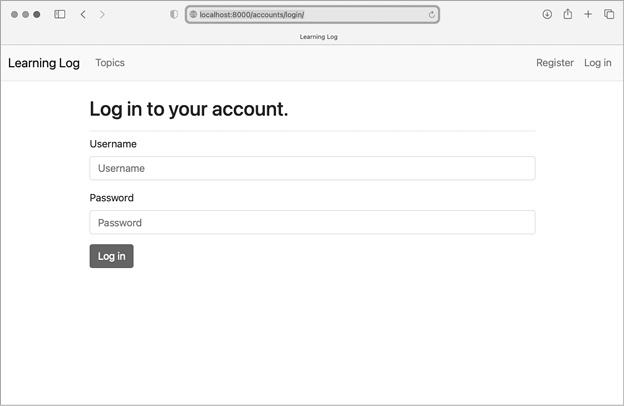Open the Topics navigation link
This screenshot has height=406, width=624.
click(110, 63)
